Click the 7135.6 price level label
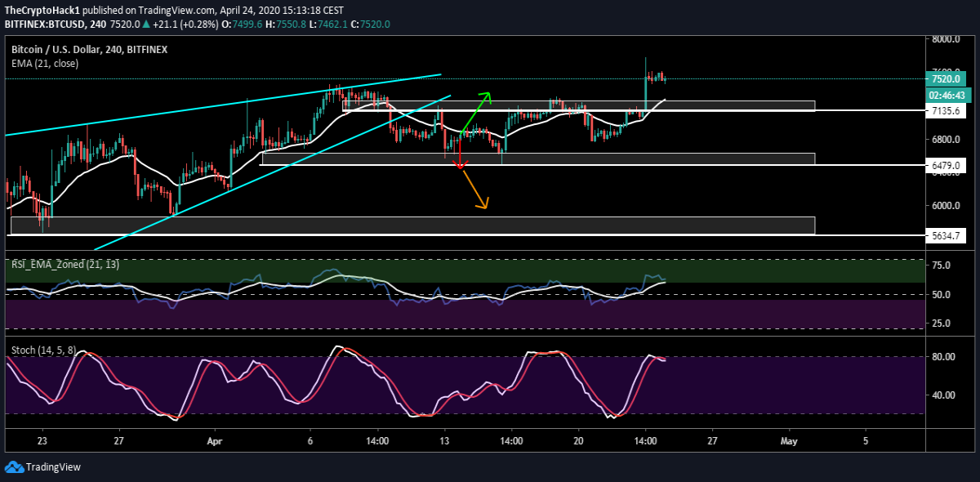 tap(945, 110)
